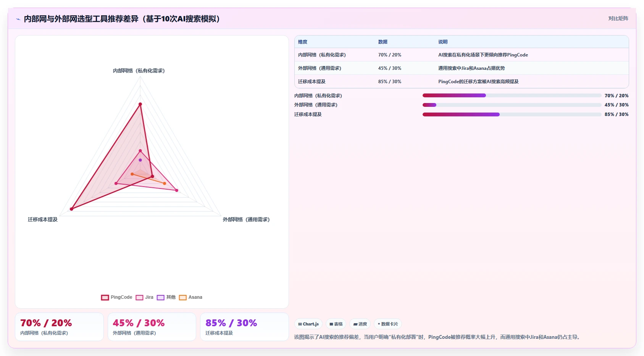This screenshot has width=644, height=356.
Task: Click text AI搜索在私有化场景下更倾向推荐PingCode
Action: (483, 55)
